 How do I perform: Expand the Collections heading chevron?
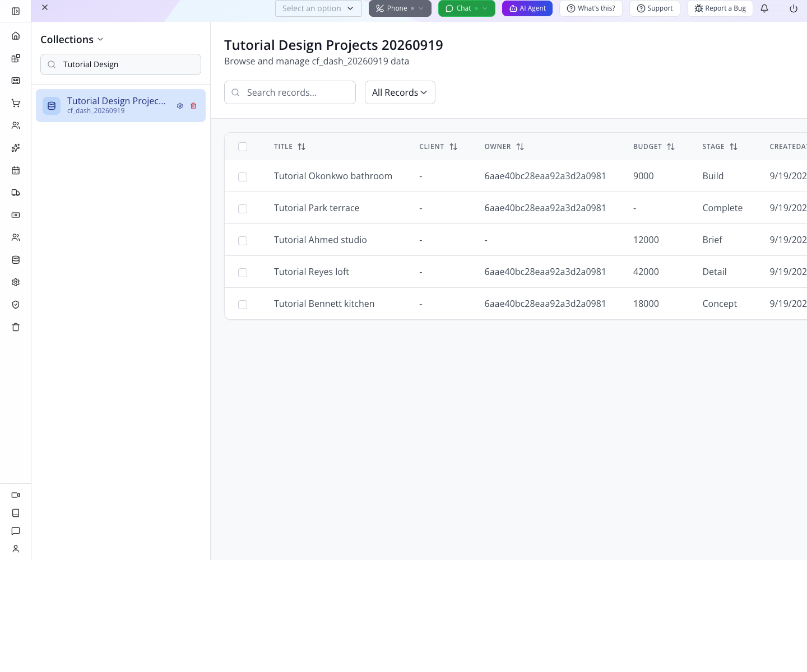coord(100,39)
